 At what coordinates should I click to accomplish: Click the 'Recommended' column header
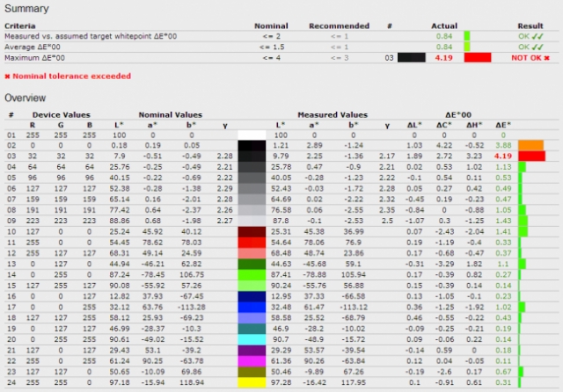(x=334, y=25)
